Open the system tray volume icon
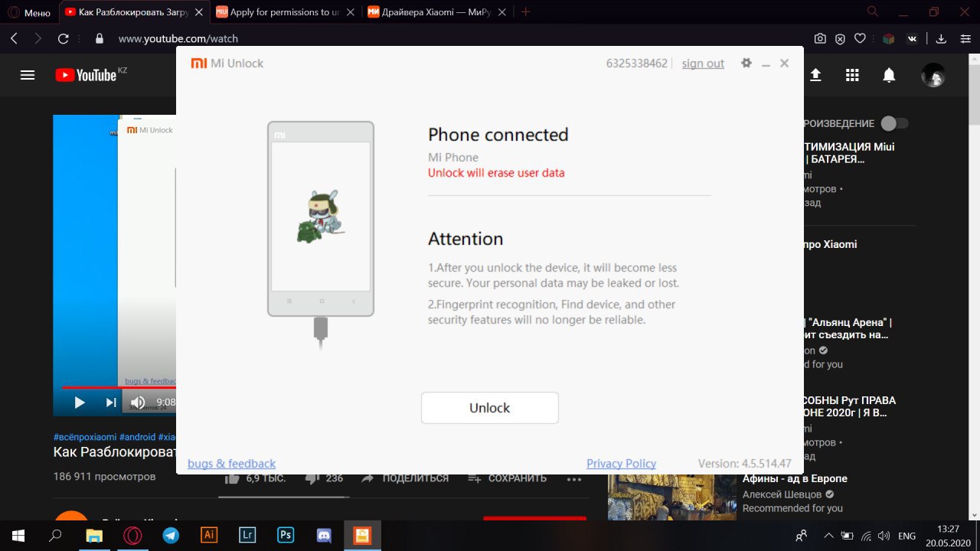Screen dimensions: 980x551 [884, 536]
